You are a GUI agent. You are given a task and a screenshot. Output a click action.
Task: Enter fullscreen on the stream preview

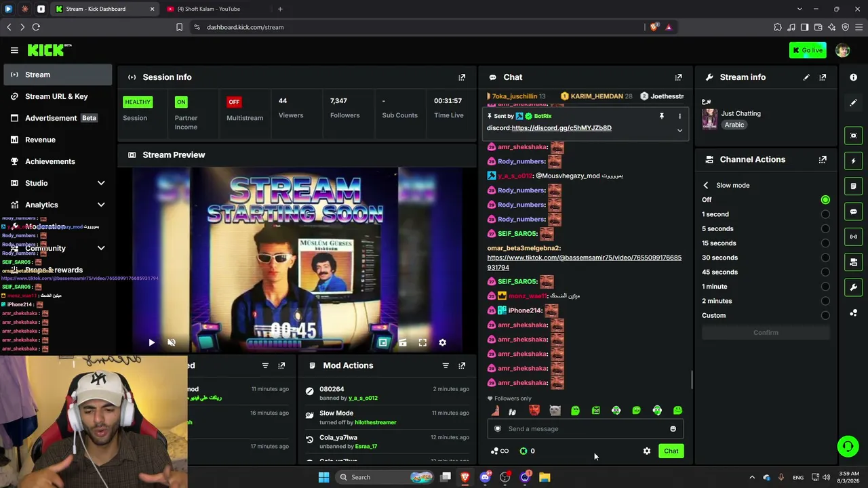[x=422, y=343]
